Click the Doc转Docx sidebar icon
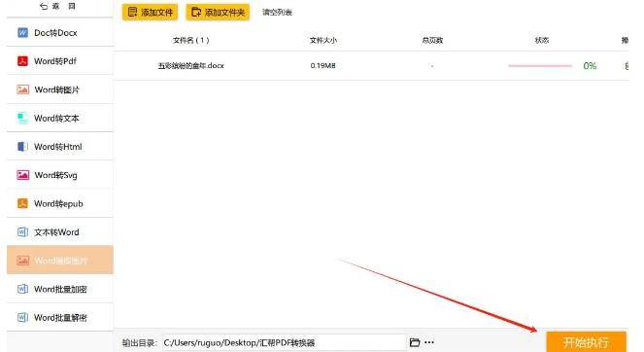644x352 pixels. click(22, 32)
